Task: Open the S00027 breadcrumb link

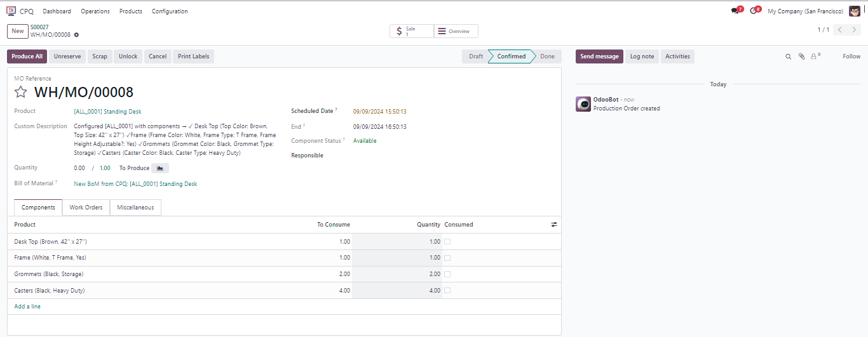Action: click(39, 27)
